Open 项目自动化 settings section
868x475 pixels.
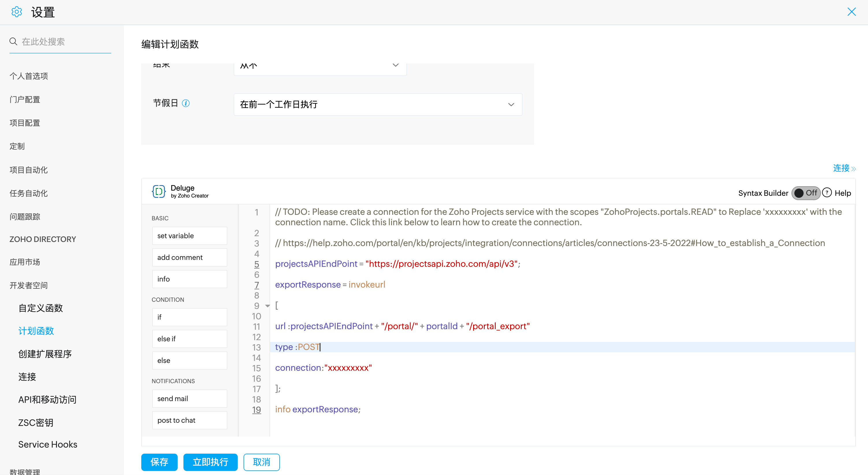pos(29,170)
